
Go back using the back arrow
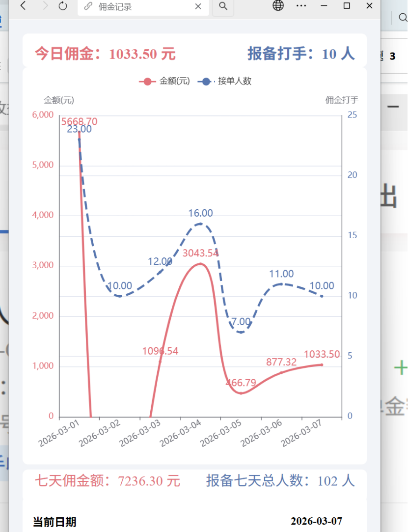click(23, 6)
